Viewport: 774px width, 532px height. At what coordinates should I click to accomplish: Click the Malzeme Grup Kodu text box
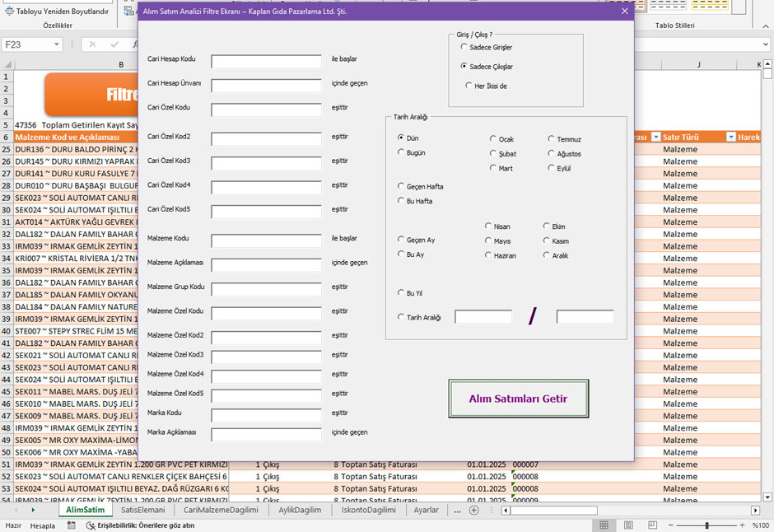pyautogui.click(x=266, y=289)
